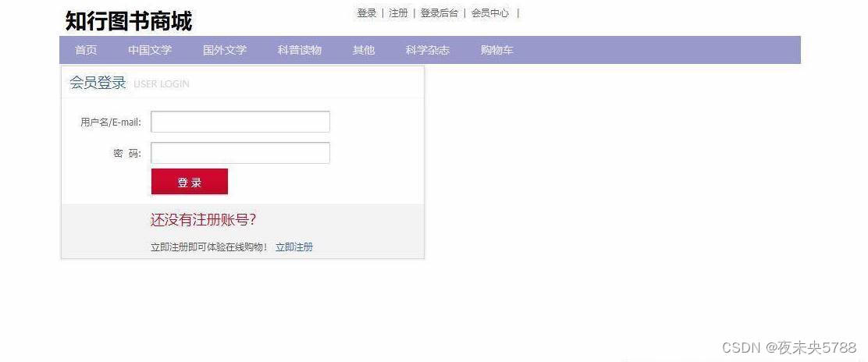Submit with the red 登录 button
Viewport: 868px width, 362px height.
pos(190,182)
